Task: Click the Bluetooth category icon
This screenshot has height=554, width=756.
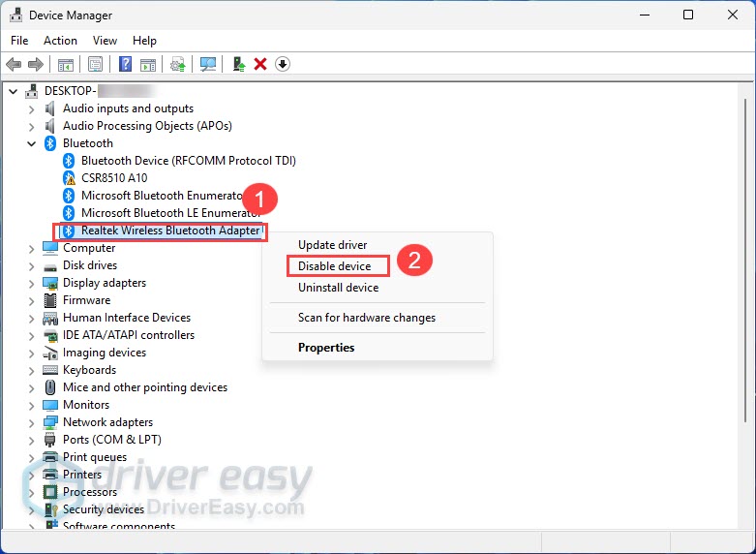Action: (x=50, y=143)
